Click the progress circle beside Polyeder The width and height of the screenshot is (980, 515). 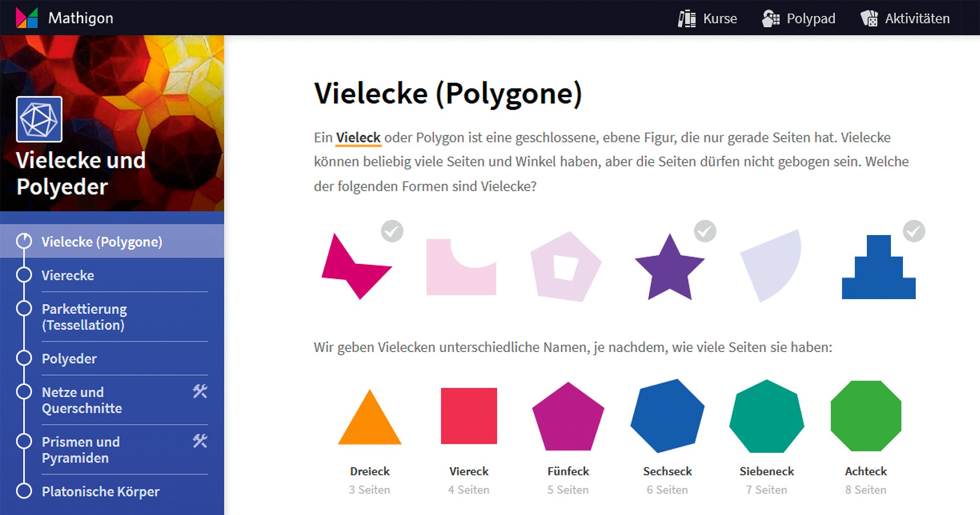point(24,358)
